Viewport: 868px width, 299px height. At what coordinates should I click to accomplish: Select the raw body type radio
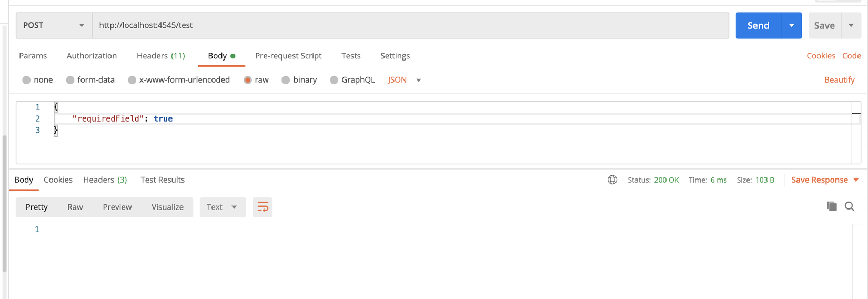[248, 80]
